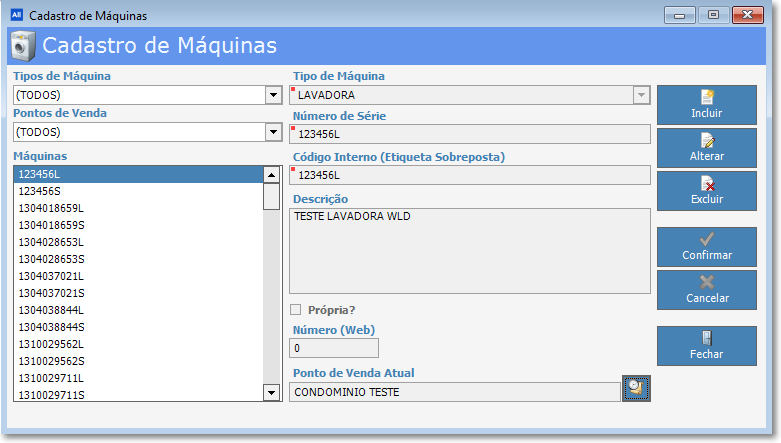Open the Pontos de Venda filter dropdown
The image size is (781, 443).
pyautogui.click(x=272, y=132)
